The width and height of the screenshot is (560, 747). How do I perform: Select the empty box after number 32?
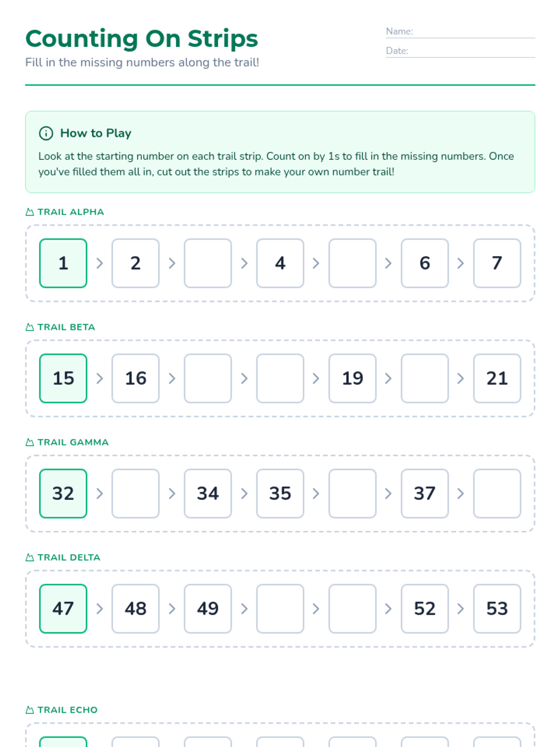point(135,493)
